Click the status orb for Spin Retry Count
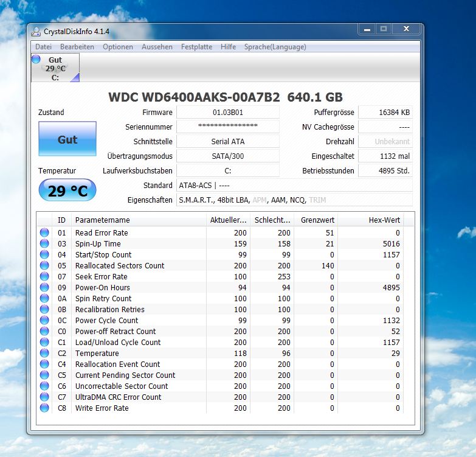This screenshot has width=476, height=457. pos(44,298)
